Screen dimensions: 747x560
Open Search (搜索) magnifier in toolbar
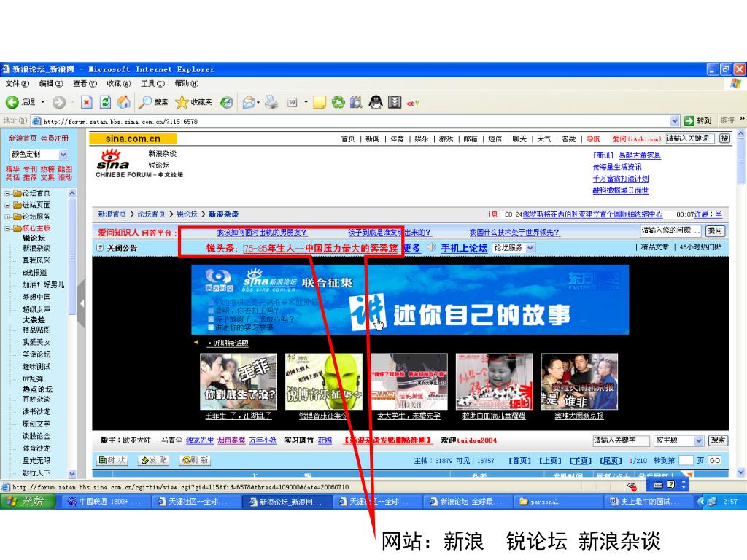pyautogui.click(x=153, y=102)
